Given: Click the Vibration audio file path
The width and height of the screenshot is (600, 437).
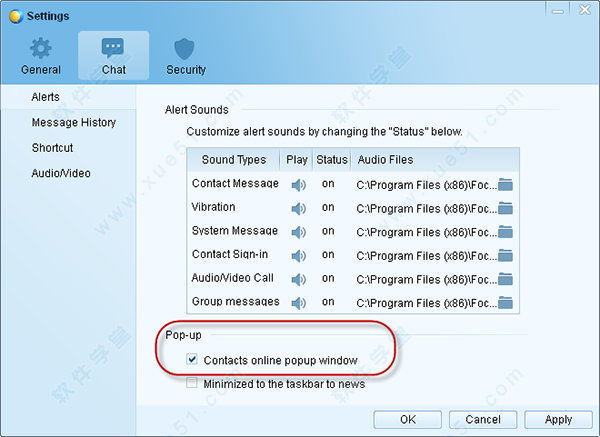Looking at the screenshot, I should coord(426,209).
